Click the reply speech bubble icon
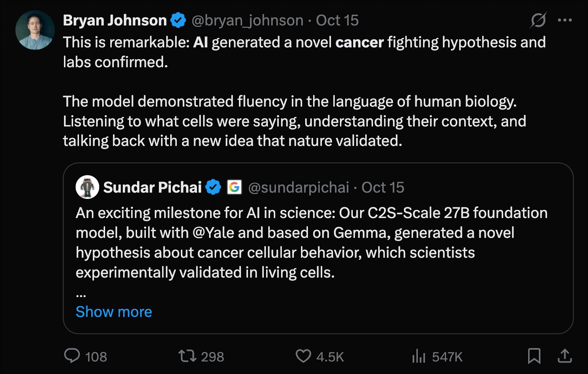Screen dimensions: 588x374 (x=72, y=356)
